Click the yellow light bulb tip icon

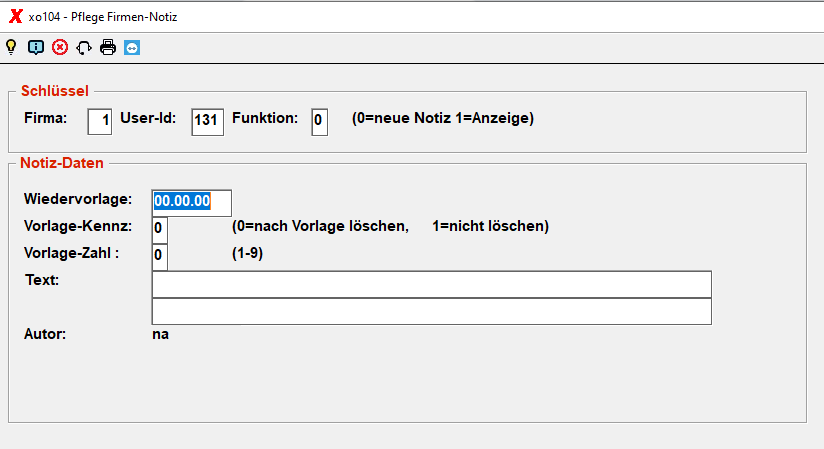click(11, 47)
